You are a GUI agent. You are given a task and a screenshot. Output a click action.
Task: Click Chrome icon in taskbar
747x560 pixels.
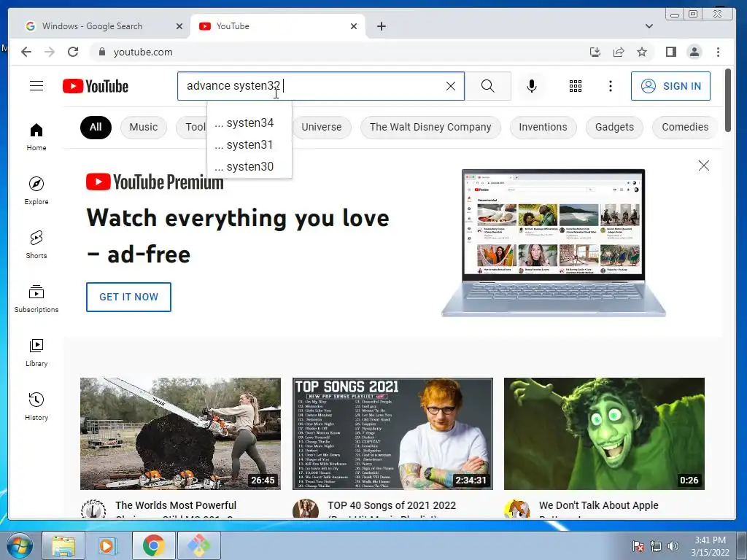click(153, 545)
